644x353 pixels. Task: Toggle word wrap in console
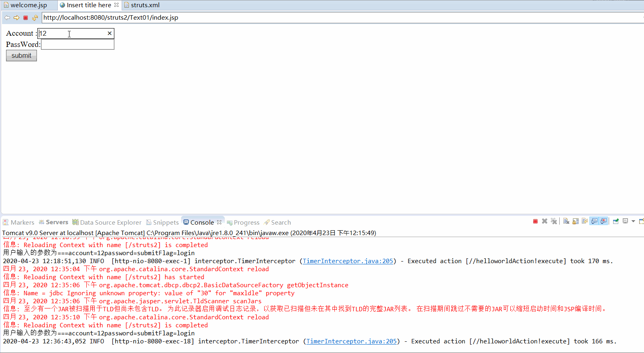pyautogui.click(x=585, y=221)
